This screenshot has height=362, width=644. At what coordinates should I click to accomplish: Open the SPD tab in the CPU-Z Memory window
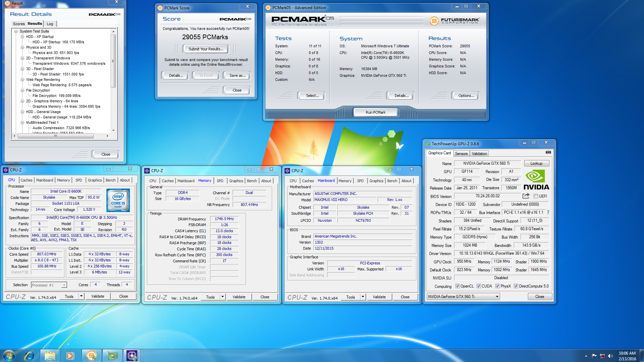coord(220,181)
